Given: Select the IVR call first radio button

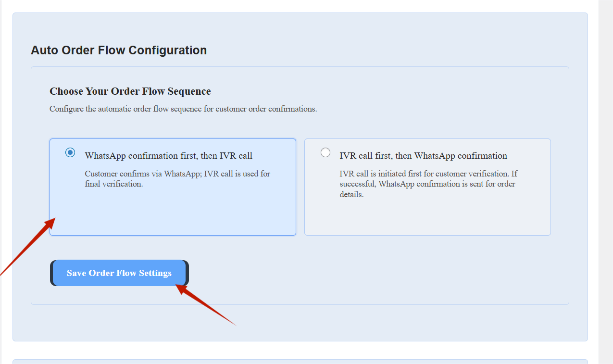Looking at the screenshot, I should [x=325, y=153].
